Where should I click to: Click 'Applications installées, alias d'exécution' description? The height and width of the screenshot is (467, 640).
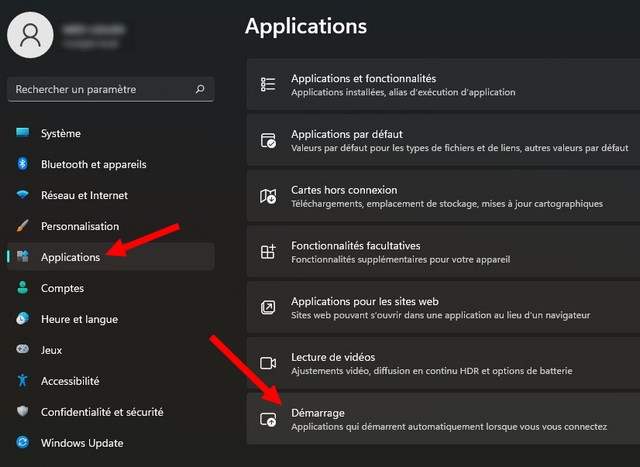pos(403,92)
